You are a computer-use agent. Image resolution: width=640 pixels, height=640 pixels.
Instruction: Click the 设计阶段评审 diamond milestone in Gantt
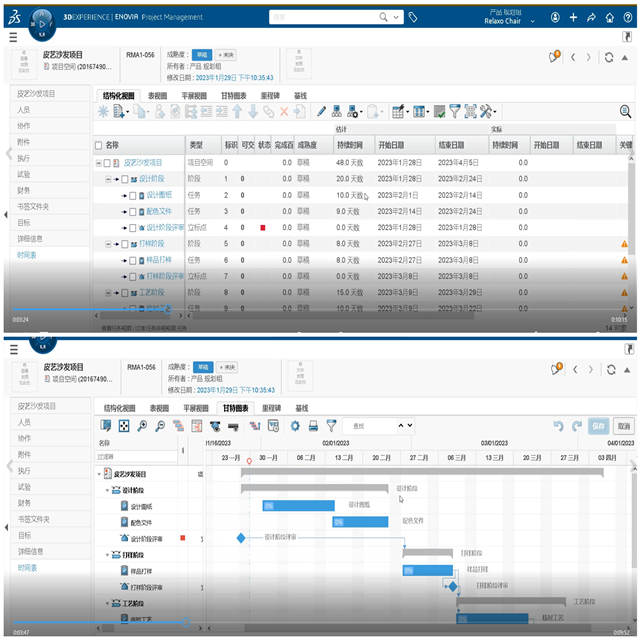[x=241, y=538]
